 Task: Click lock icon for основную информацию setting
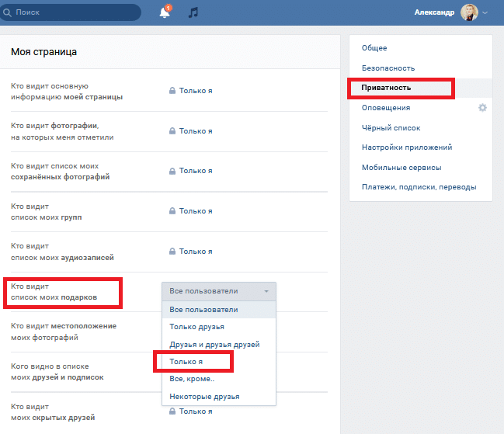pos(172,91)
